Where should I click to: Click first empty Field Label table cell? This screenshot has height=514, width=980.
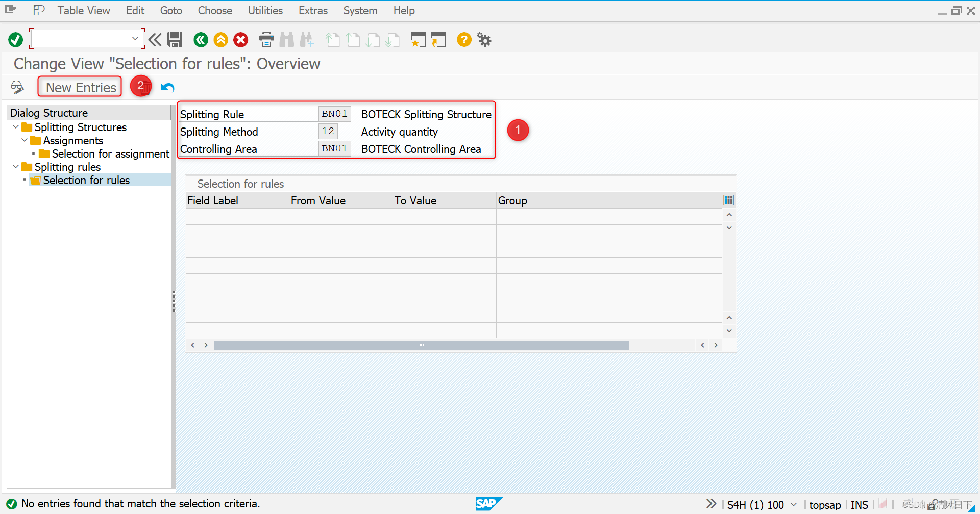coord(237,217)
